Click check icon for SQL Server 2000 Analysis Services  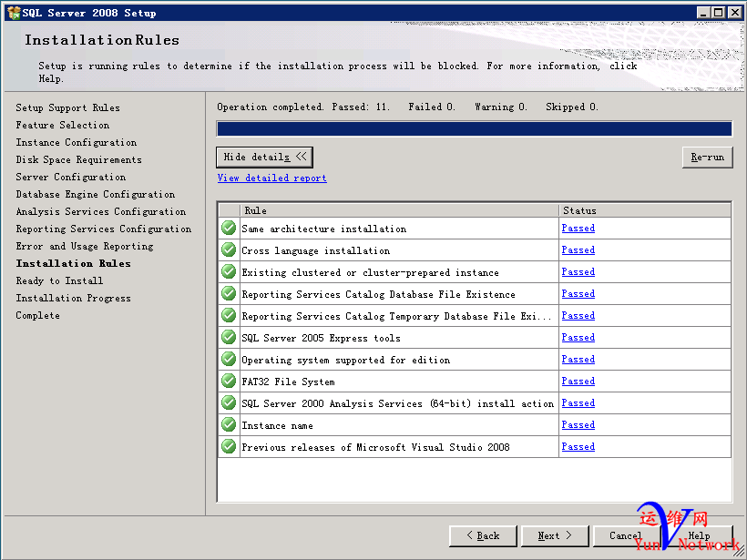[229, 403]
